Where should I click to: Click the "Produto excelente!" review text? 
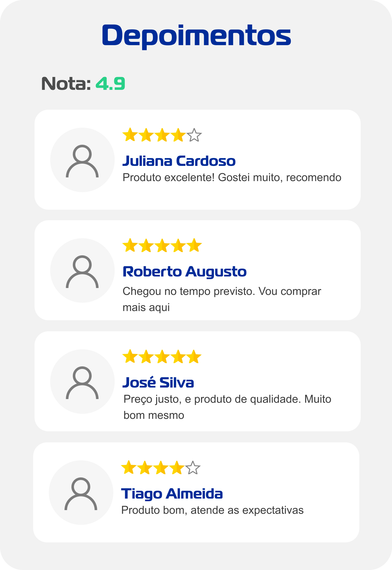(x=232, y=177)
